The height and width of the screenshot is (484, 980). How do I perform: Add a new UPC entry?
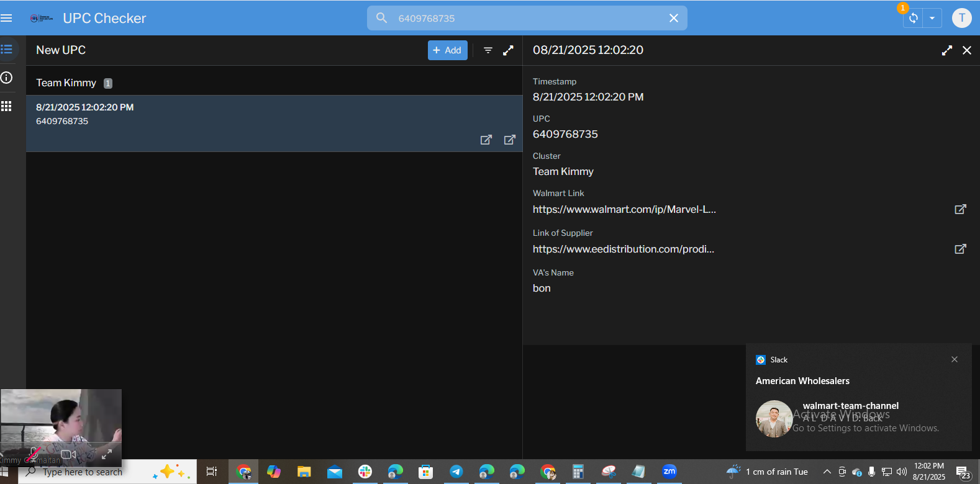coord(447,50)
